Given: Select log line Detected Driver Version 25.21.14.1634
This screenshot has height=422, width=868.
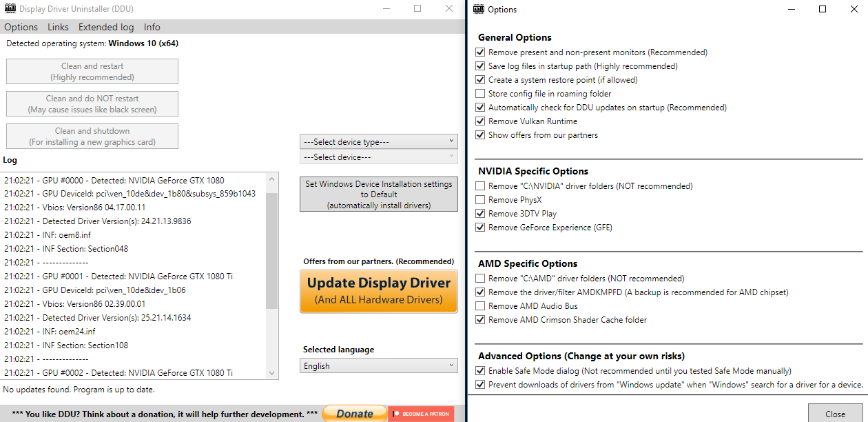Looking at the screenshot, I should [97, 318].
